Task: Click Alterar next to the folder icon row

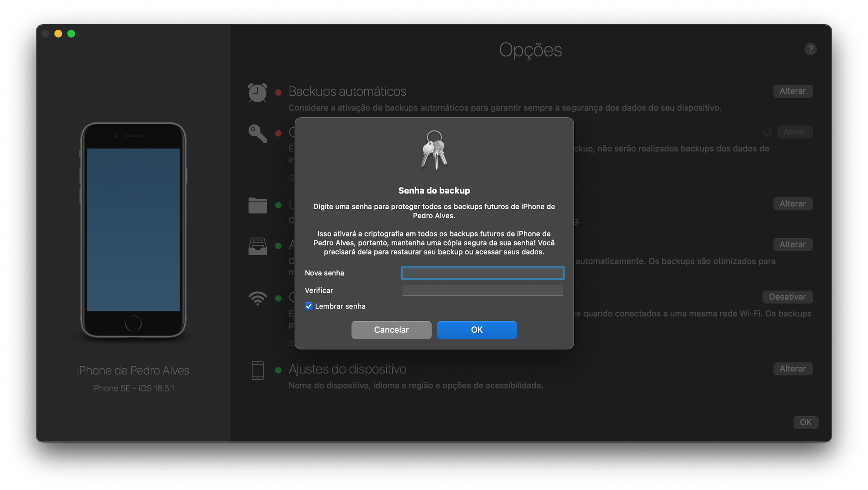Action: click(792, 204)
